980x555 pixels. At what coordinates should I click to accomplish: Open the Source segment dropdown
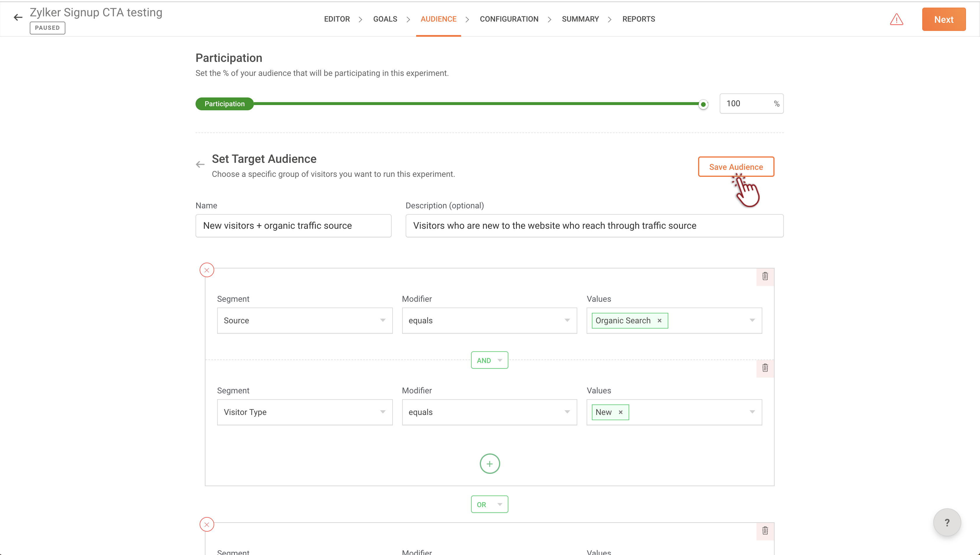305,321
